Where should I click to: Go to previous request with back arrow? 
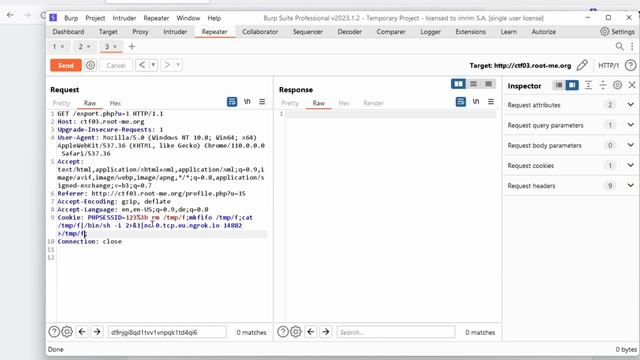click(142, 65)
